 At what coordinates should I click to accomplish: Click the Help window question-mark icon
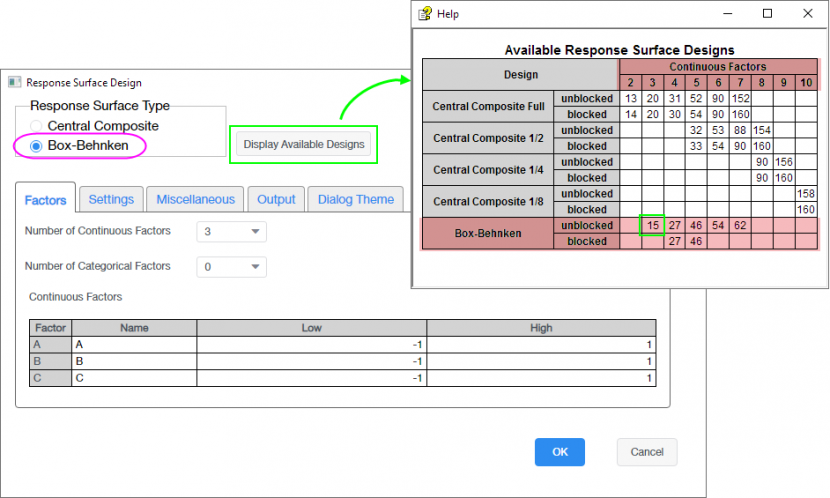426,14
